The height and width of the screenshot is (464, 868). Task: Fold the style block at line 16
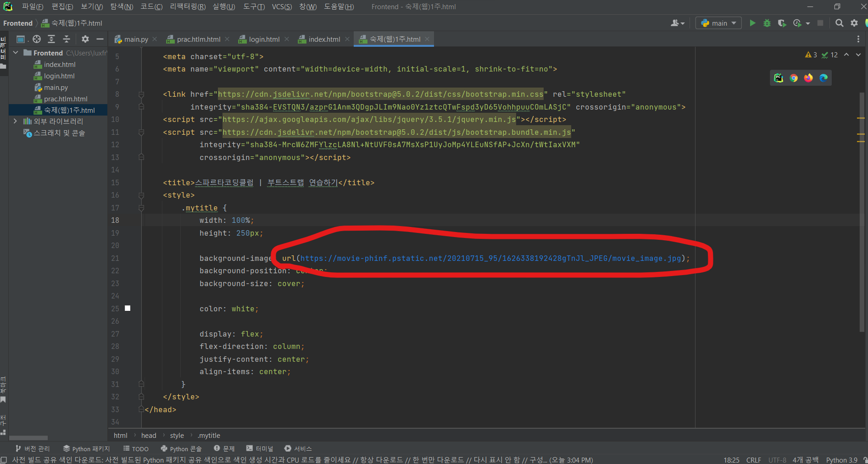[141, 195]
